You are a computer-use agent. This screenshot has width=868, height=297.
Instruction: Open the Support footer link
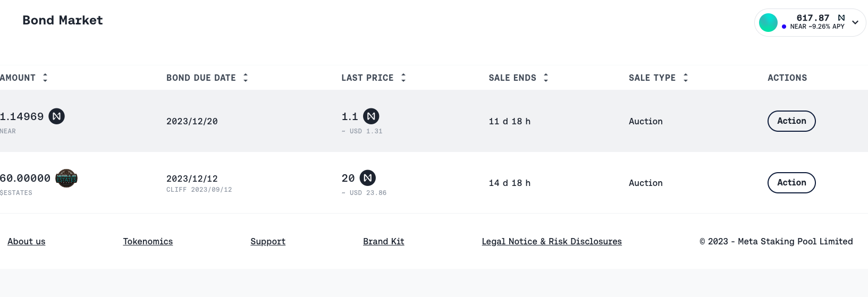click(x=268, y=241)
